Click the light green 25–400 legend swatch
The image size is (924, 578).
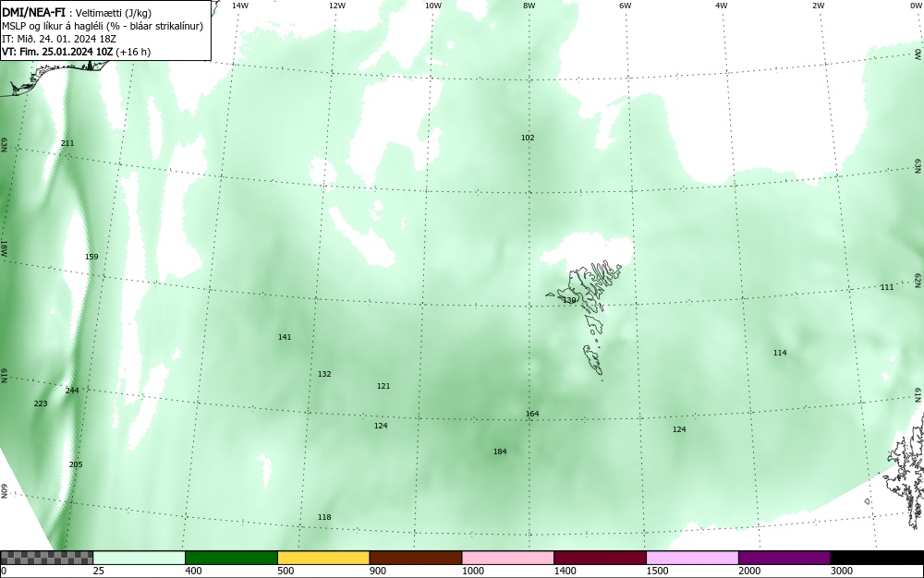[140, 558]
